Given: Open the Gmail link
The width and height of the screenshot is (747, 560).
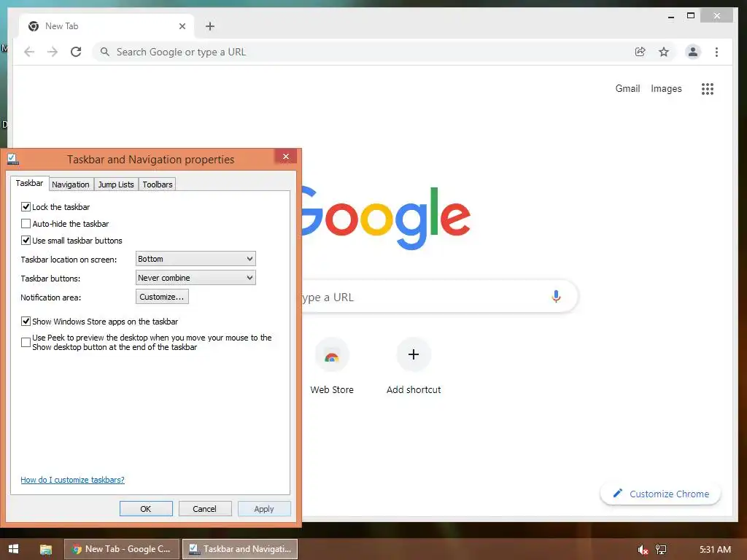Looking at the screenshot, I should pyautogui.click(x=627, y=88).
